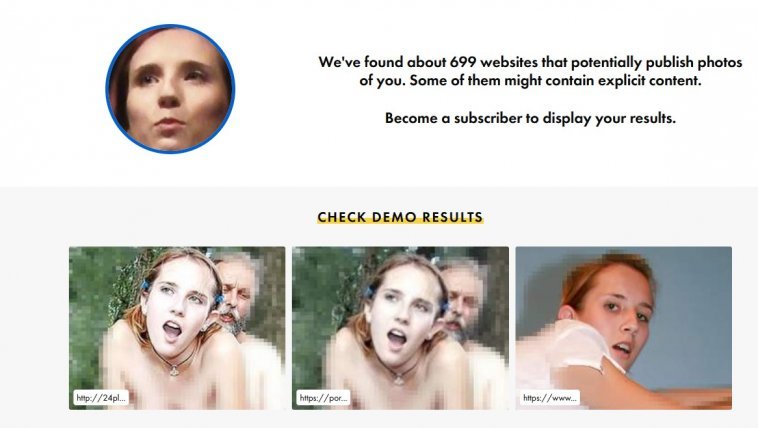This screenshot has height=428, width=758.
Task: Click the number 699 in the message
Action: pos(463,62)
